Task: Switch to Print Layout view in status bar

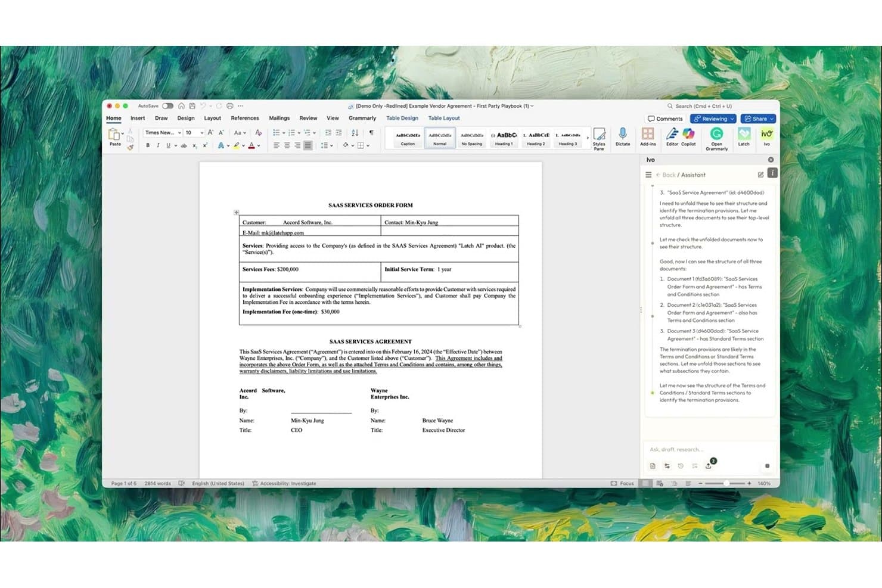Action: click(x=645, y=483)
